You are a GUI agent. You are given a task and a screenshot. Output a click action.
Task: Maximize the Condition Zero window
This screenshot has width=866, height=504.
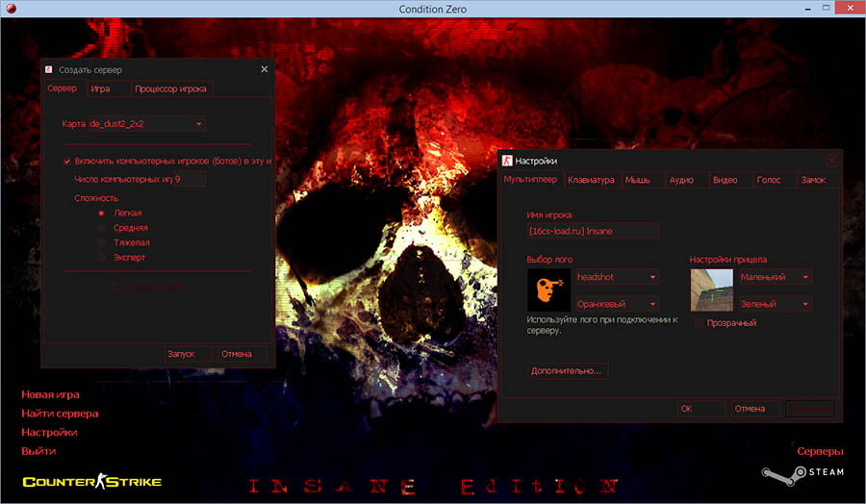[x=827, y=8]
